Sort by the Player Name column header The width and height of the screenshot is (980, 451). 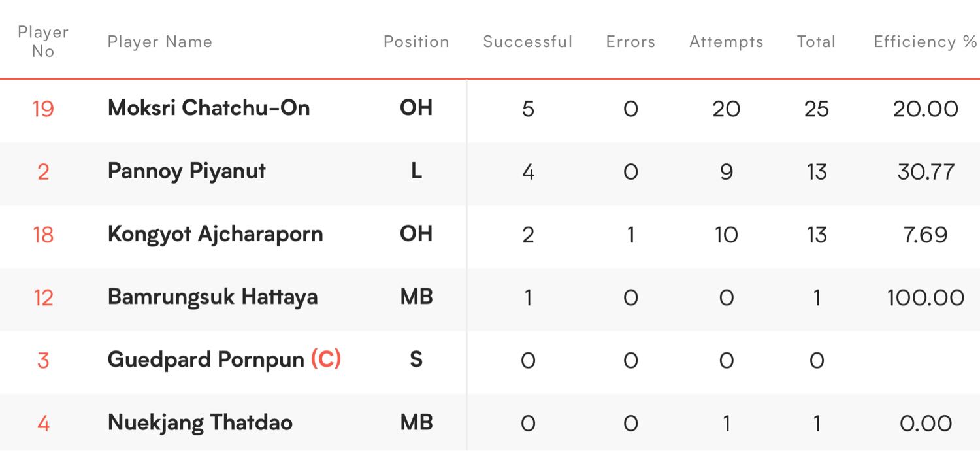pyautogui.click(x=160, y=42)
